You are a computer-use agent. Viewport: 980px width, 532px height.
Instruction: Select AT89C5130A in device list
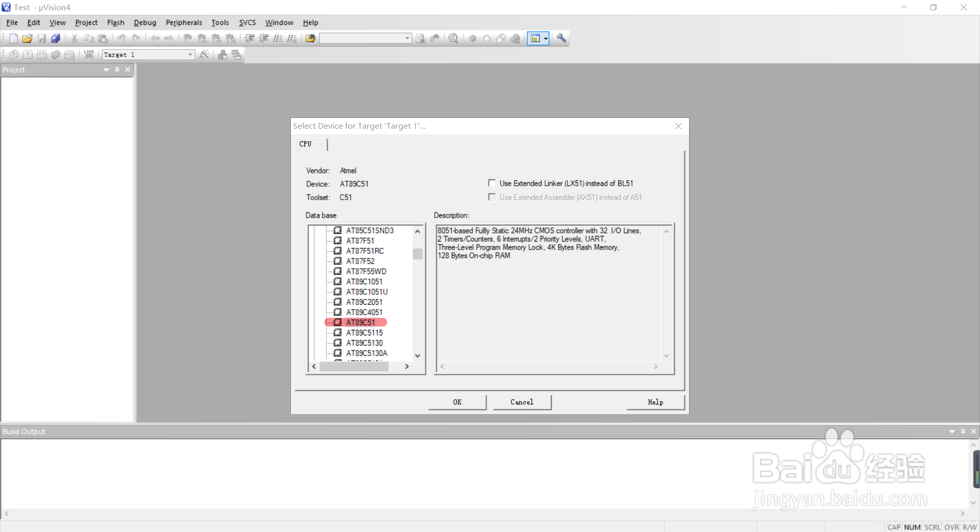(x=367, y=353)
